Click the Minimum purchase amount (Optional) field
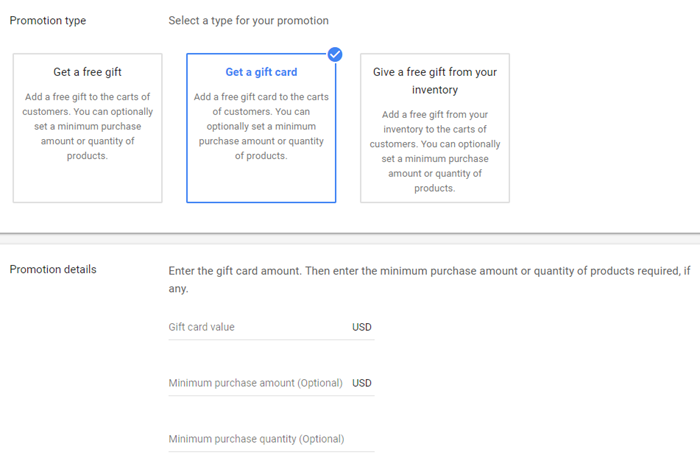700x469 pixels. [x=256, y=383]
